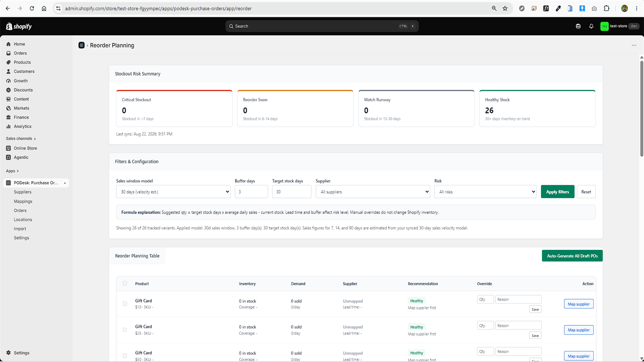Open the PODesk Orders submenu item
644x362 pixels.
(x=20, y=211)
